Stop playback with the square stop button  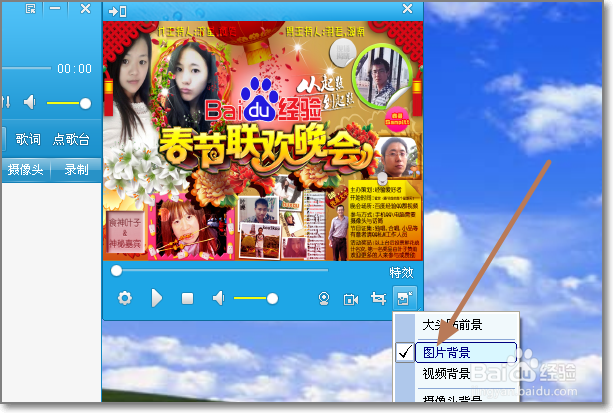tap(188, 299)
